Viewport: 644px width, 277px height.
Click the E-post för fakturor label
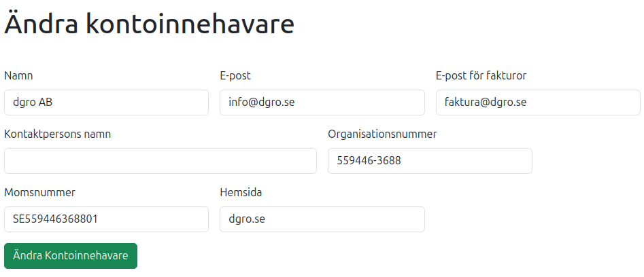click(481, 75)
